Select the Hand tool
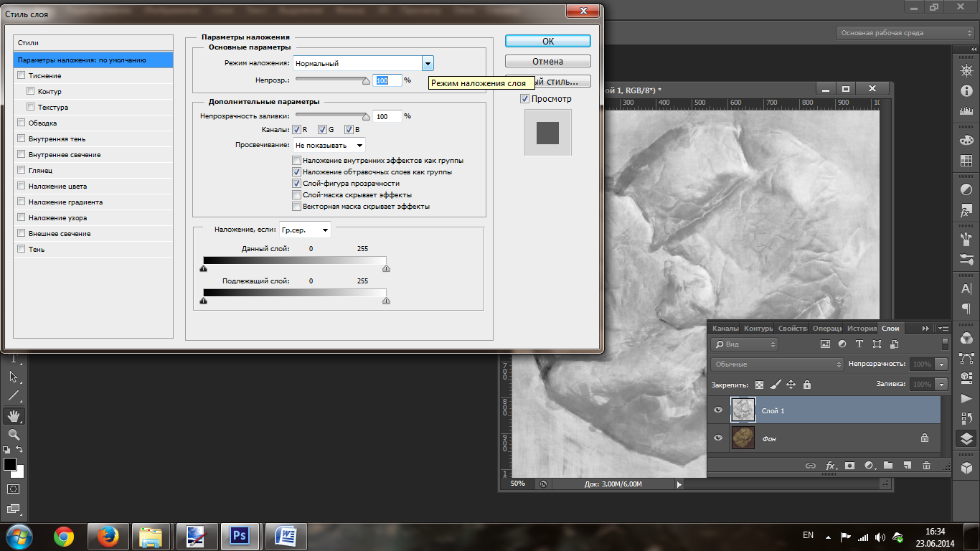Screen dimensions: 980x551 coord(14,415)
